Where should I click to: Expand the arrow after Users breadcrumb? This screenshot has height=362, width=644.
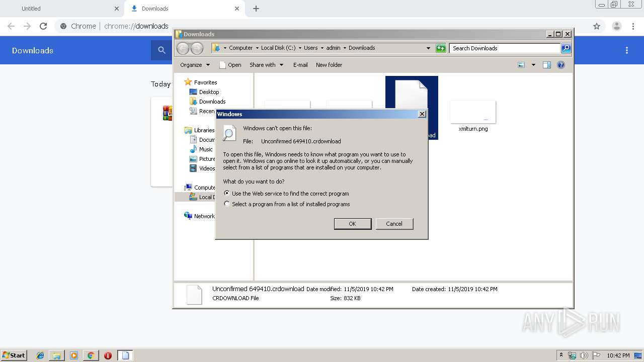pos(322,48)
